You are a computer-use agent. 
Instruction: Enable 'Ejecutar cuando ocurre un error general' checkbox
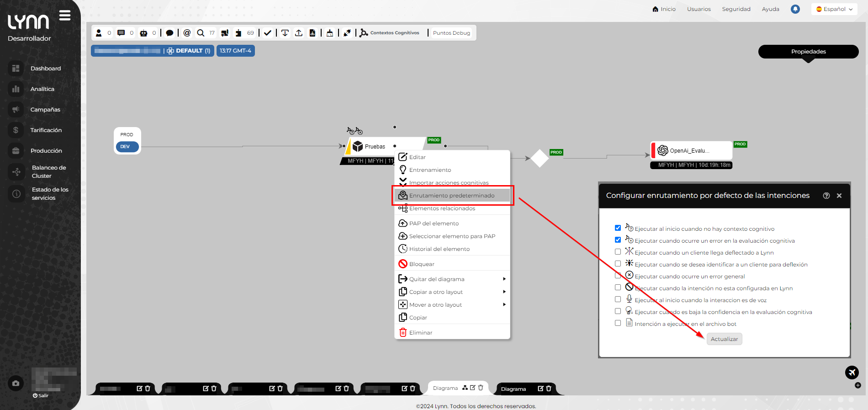pos(618,276)
